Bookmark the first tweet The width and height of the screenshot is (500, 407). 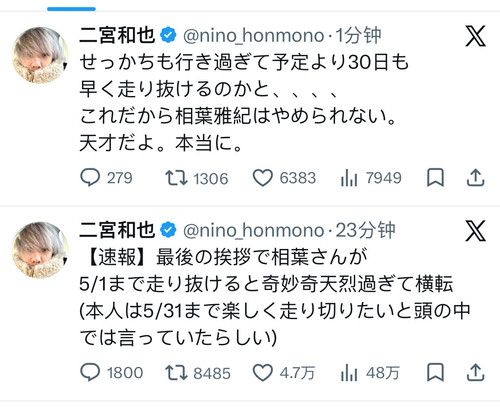click(x=435, y=178)
